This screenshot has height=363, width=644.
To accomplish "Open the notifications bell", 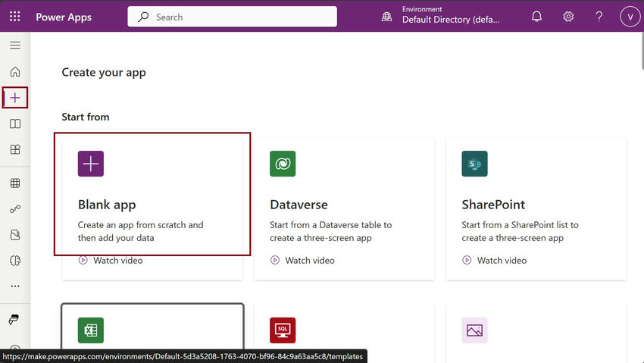I will click(536, 17).
